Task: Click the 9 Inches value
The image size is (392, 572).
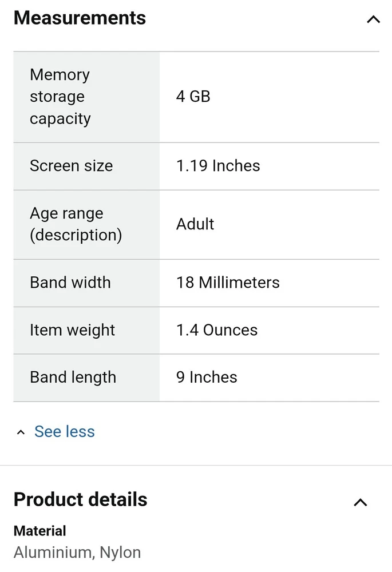Action: [x=207, y=378]
